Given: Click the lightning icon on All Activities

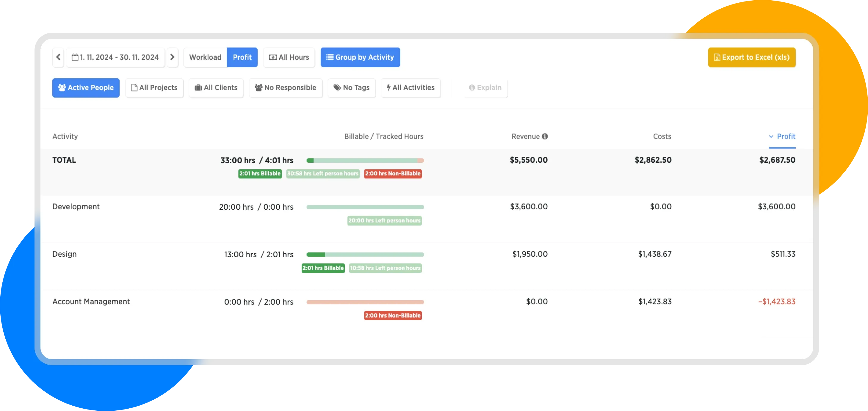Looking at the screenshot, I should 388,88.
